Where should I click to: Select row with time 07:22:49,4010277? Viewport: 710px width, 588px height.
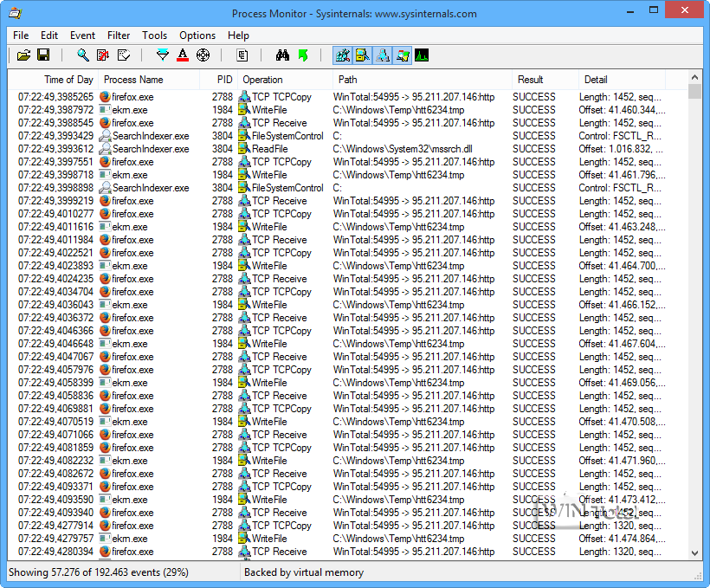[348, 213]
